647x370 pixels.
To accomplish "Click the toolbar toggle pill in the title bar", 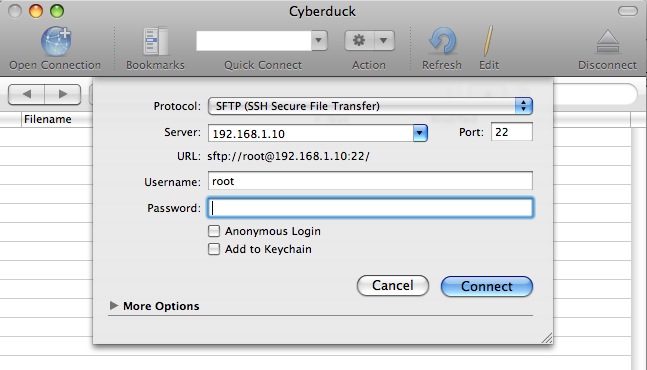I will pyautogui.click(x=628, y=11).
